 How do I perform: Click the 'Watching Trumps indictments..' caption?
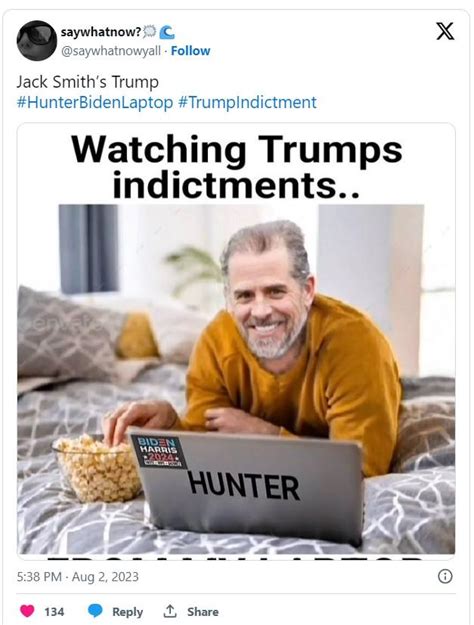[x=236, y=167]
